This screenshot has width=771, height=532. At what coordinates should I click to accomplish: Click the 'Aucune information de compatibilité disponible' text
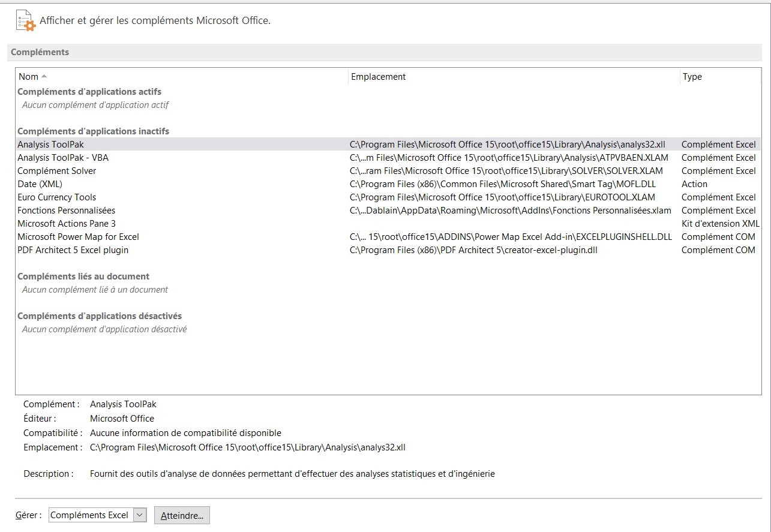click(x=185, y=433)
